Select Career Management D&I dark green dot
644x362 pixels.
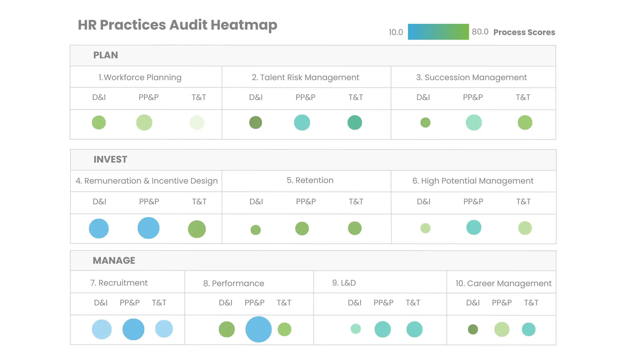pyautogui.click(x=473, y=329)
